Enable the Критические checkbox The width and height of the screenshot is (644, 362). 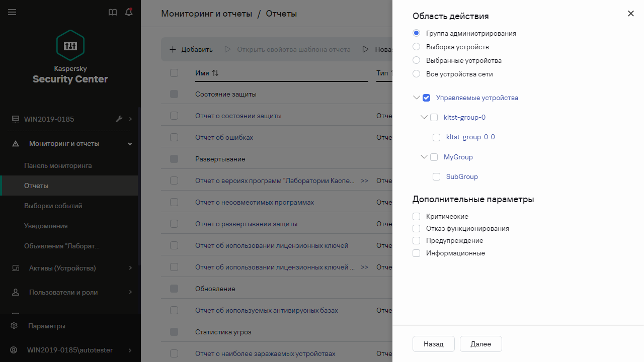point(416,216)
